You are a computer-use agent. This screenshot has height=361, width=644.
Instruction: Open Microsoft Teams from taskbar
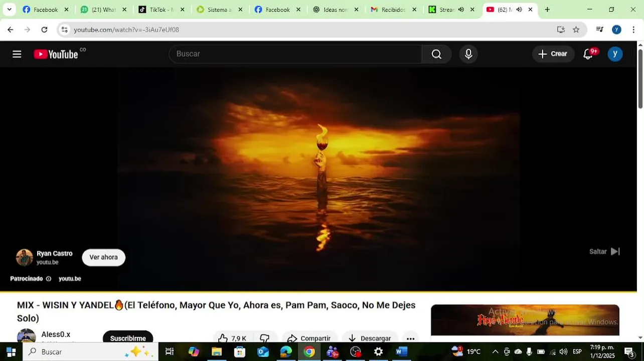tap(332, 352)
